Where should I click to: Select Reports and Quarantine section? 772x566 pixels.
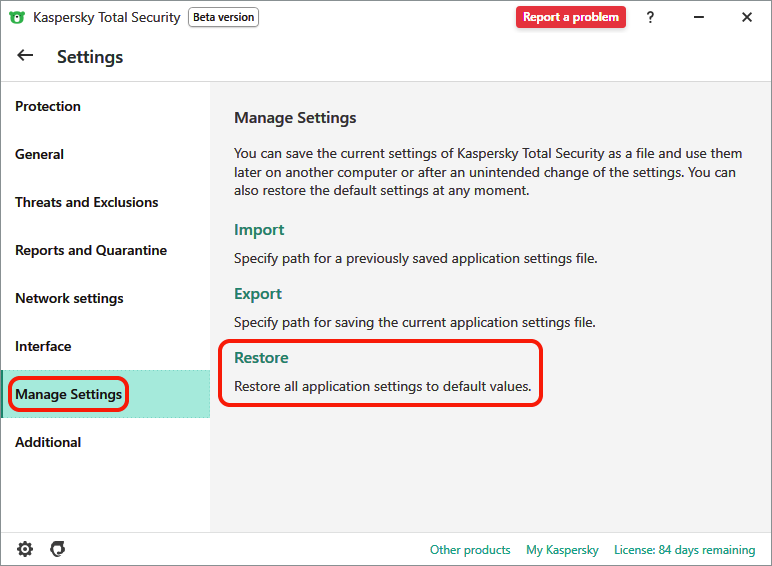(x=91, y=250)
